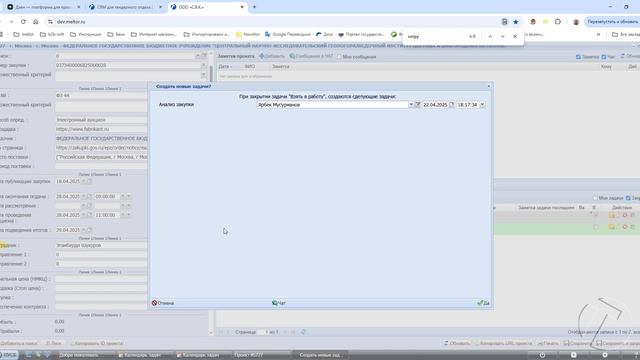The height and width of the screenshot is (360, 640).
Task: Open the Инструкции bookmarks folder
Action: [86, 35]
